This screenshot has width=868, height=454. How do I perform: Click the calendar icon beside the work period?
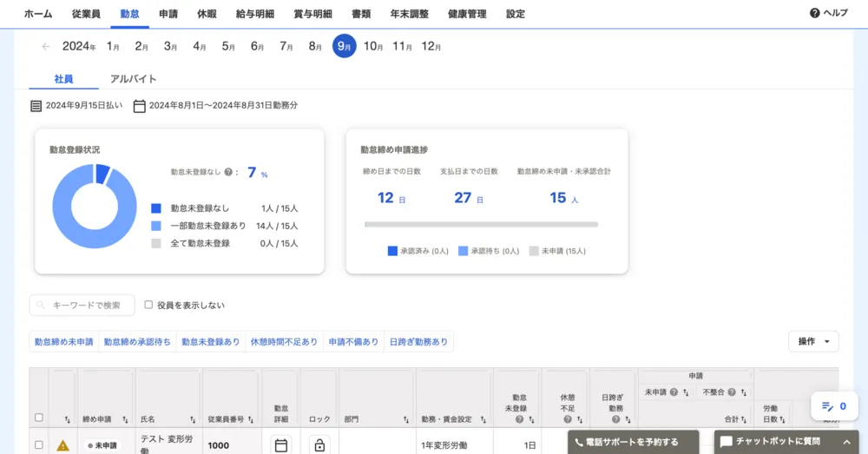140,106
